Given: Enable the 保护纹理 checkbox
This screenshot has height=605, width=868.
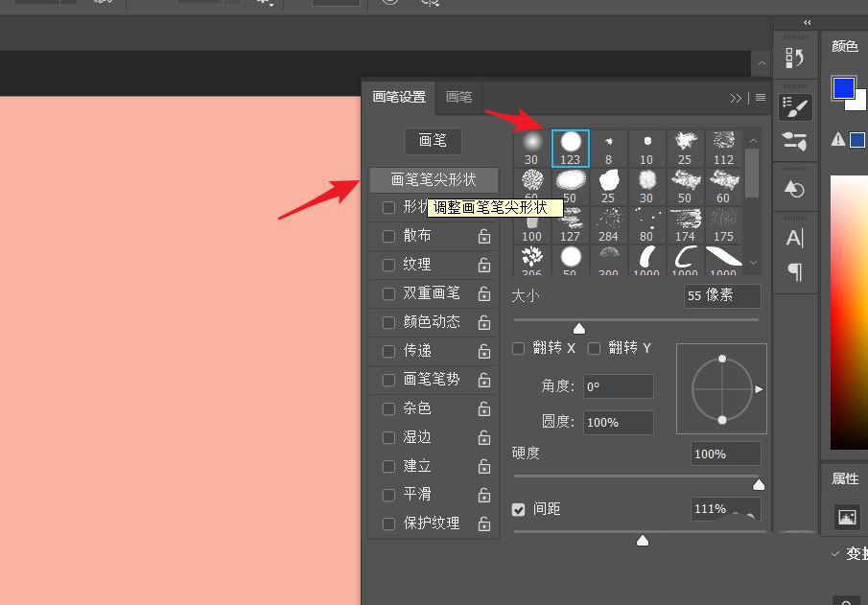Looking at the screenshot, I should 388,524.
